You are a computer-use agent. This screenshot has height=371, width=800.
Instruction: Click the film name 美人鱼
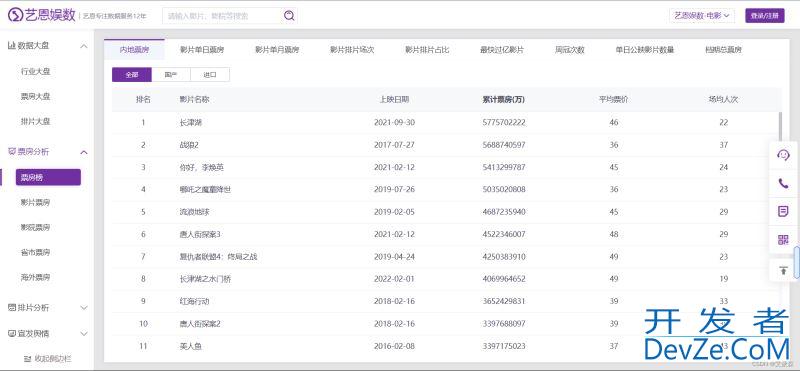pos(191,346)
